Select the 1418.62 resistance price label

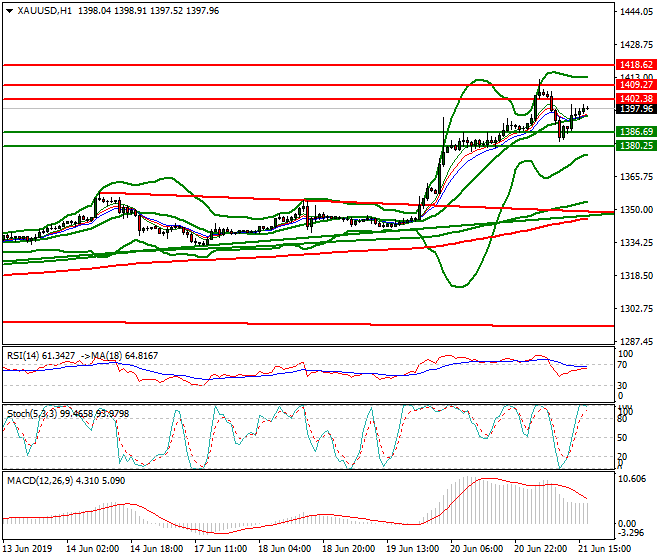(636, 65)
